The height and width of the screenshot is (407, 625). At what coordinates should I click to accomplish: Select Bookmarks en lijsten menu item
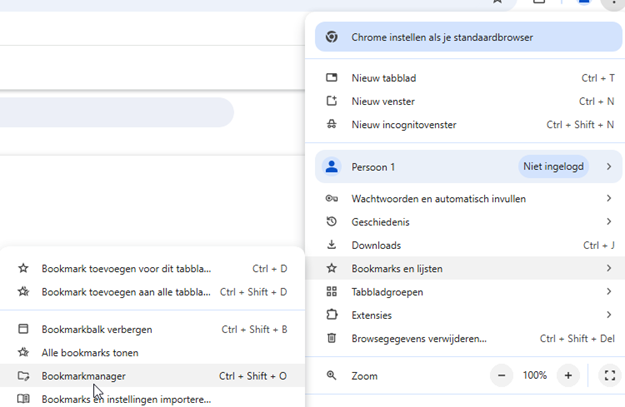(465, 268)
